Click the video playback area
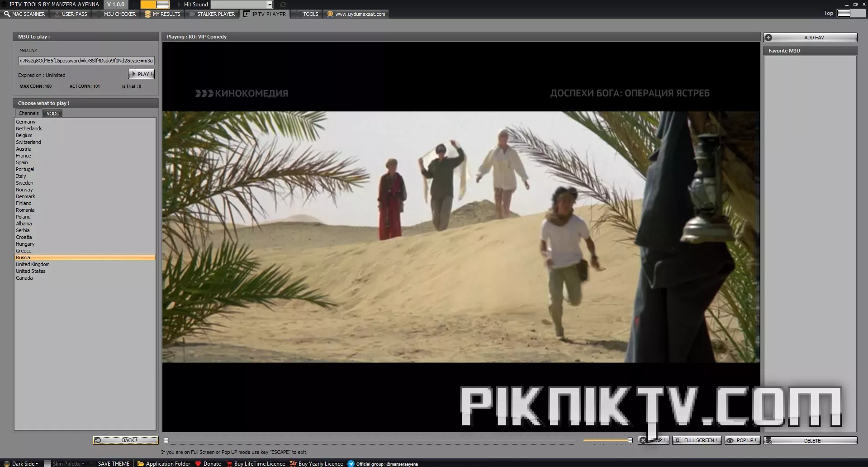 [461, 237]
